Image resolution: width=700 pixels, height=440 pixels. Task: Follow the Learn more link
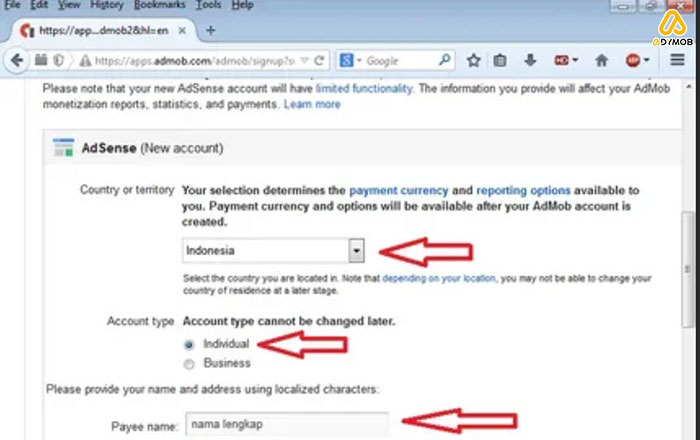point(312,104)
